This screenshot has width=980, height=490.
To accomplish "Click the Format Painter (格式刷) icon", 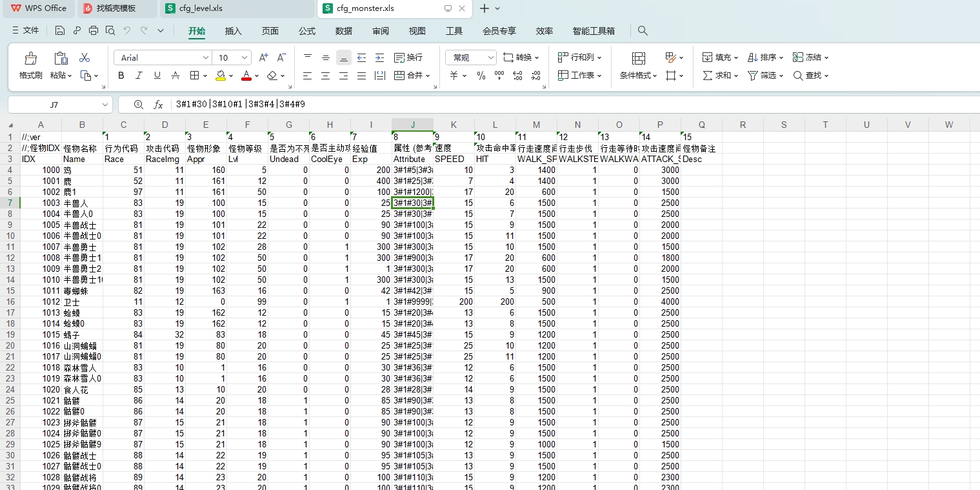I will tap(30, 59).
